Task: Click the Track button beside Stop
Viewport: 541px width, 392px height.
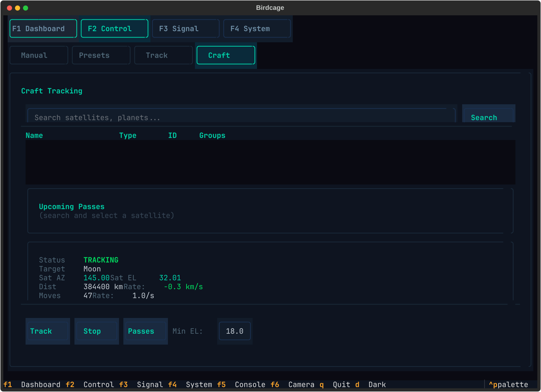Action: pos(48,331)
